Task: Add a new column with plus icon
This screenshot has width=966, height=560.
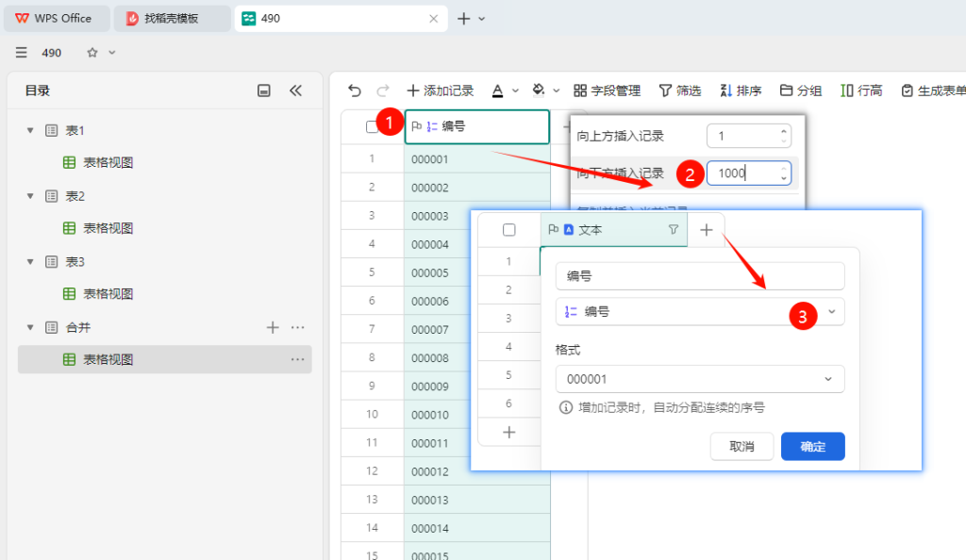Action: coord(706,229)
